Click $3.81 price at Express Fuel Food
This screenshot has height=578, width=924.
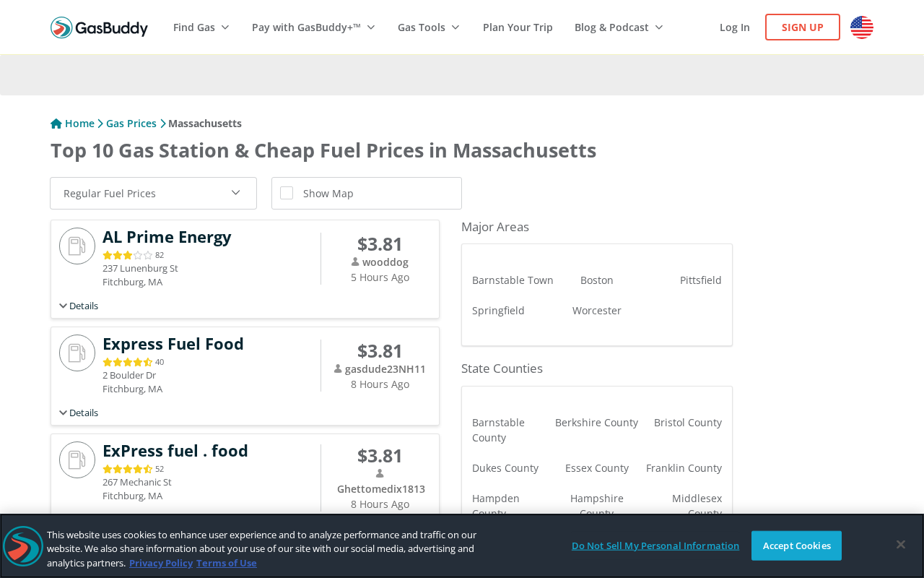tap(380, 351)
